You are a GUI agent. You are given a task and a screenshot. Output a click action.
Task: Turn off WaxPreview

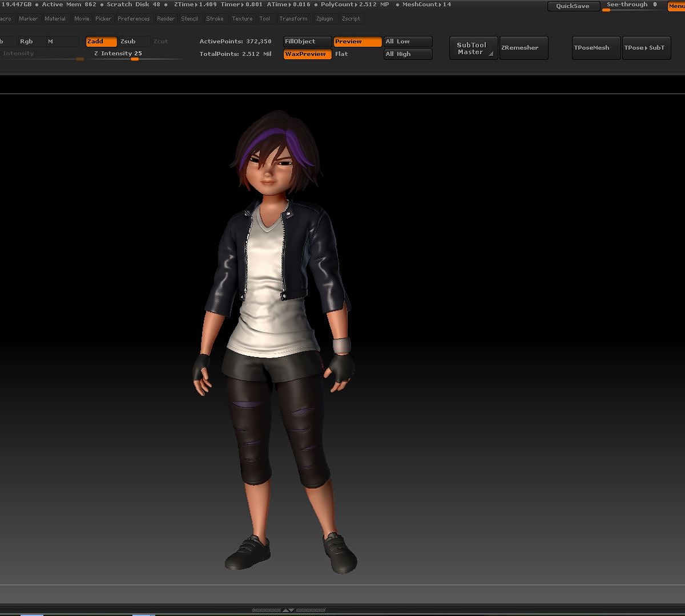click(x=307, y=54)
